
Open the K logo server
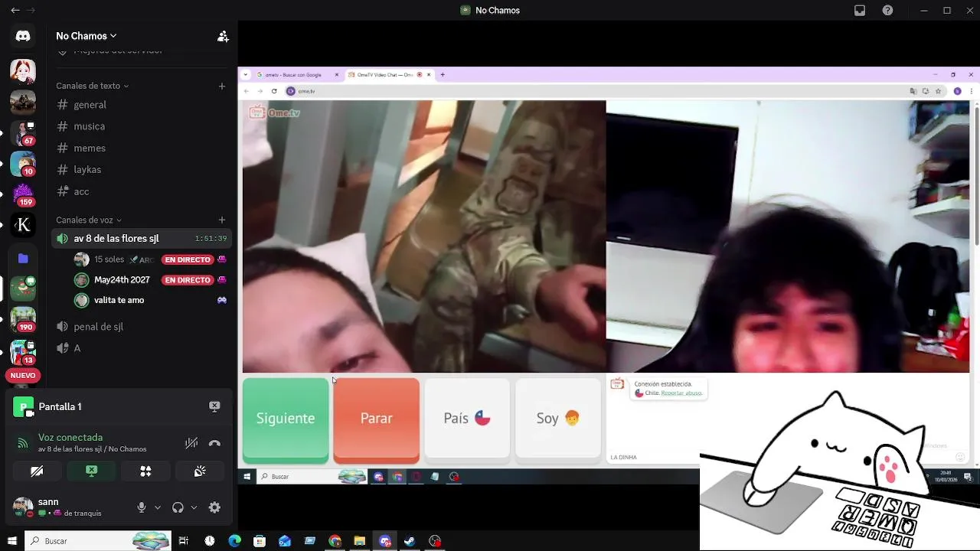(23, 224)
